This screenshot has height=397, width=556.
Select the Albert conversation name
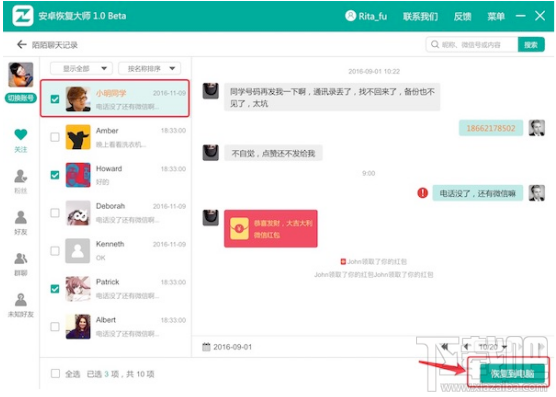(x=106, y=320)
